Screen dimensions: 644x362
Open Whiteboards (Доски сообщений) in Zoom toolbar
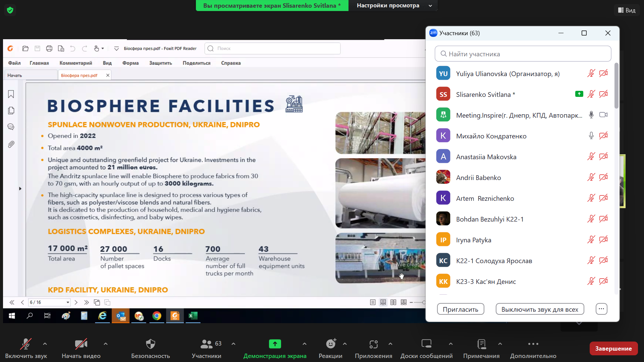pyautogui.click(x=426, y=349)
